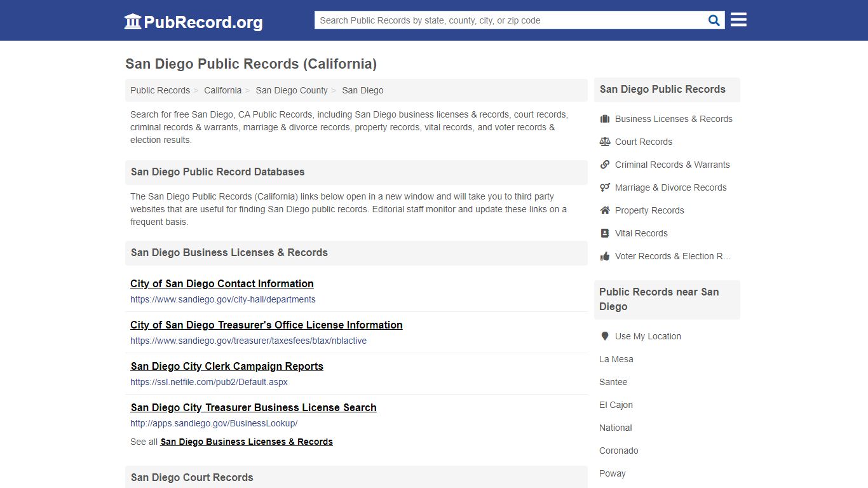Open Coronado nearby records
This screenshot has width=868, height=488.
coord(619,451)
